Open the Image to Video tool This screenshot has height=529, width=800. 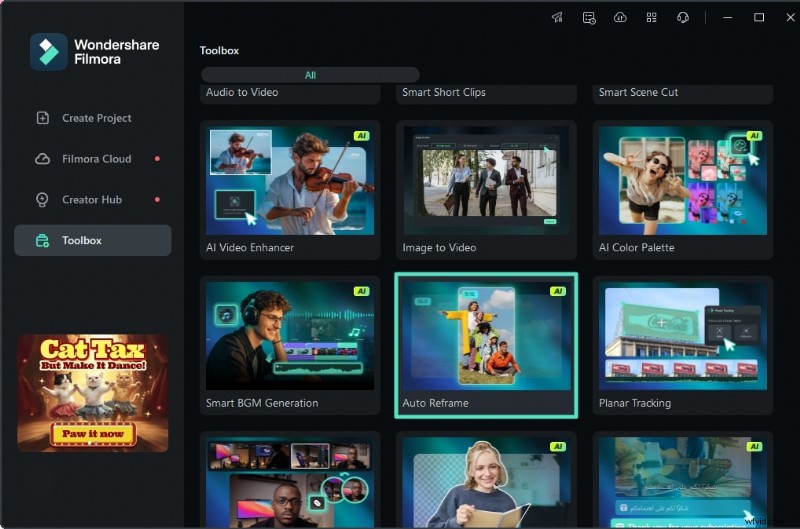pos(486,190)
